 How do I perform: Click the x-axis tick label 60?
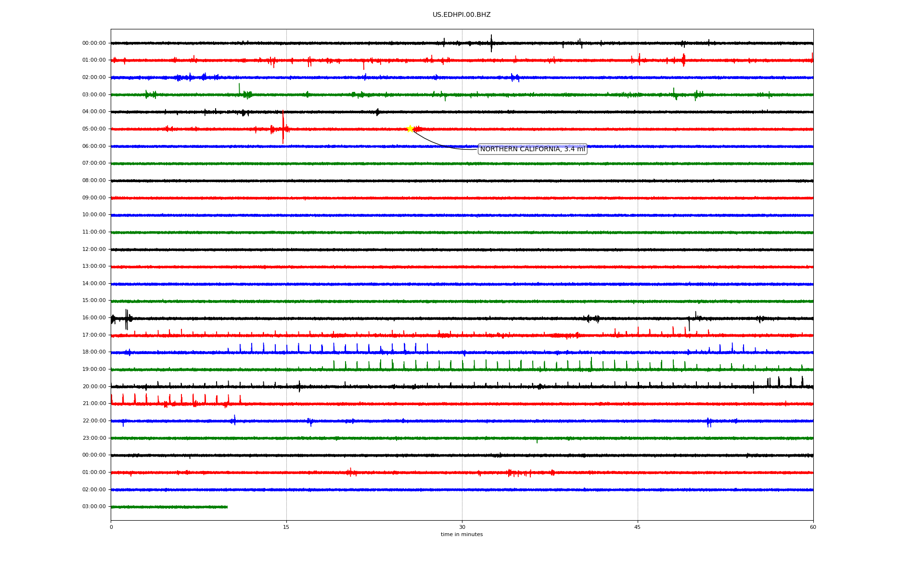tap(813, 527)
